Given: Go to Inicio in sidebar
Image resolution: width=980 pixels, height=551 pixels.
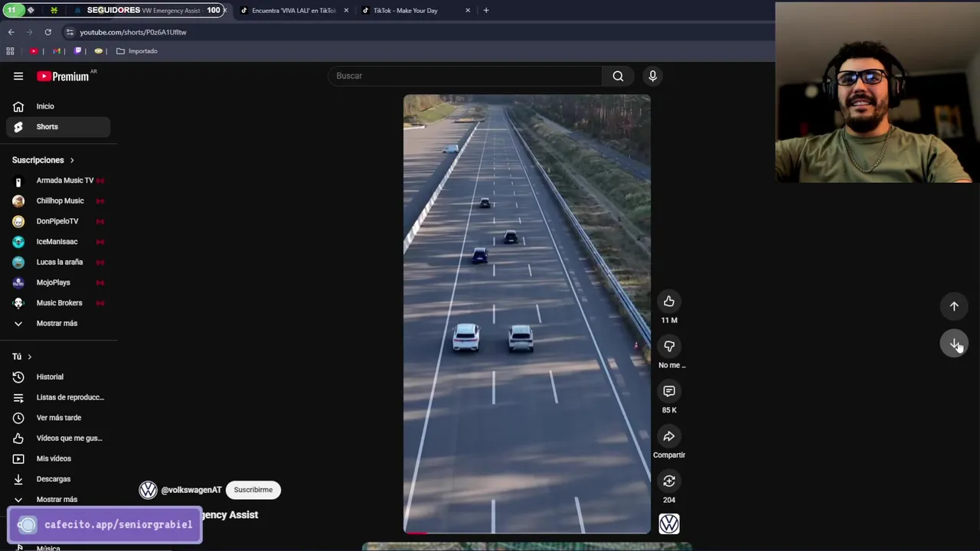Looking at the screenshot, I should [x=58, y=106].
